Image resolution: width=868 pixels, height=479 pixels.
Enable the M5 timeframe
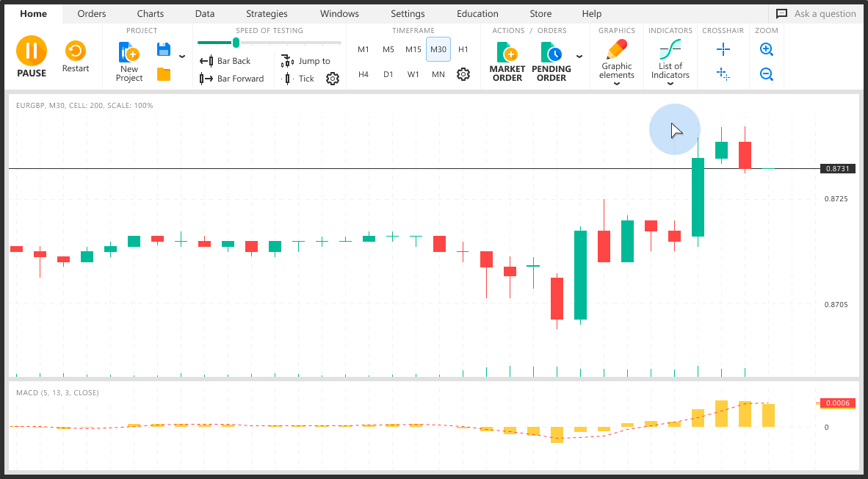tap(388, 49)
